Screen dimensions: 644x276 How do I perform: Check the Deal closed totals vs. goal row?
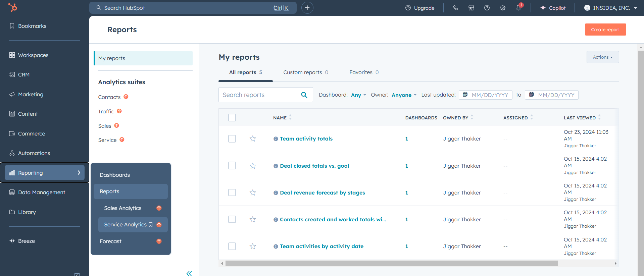click(x=232, y=166)
